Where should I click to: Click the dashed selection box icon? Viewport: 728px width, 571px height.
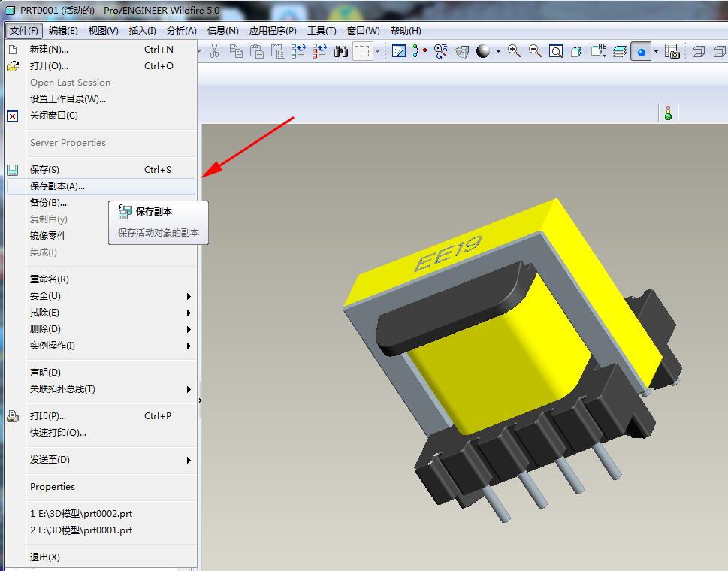point(361,51)
